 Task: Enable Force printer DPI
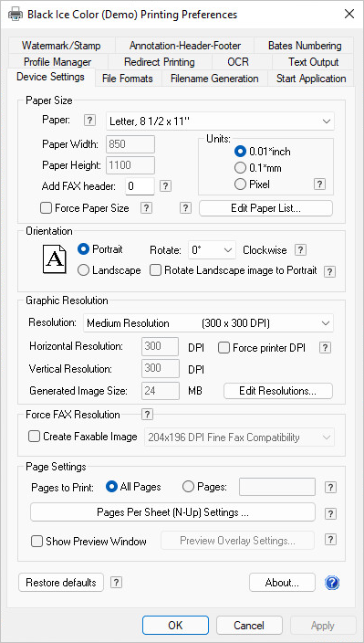[x=224, y=348]
